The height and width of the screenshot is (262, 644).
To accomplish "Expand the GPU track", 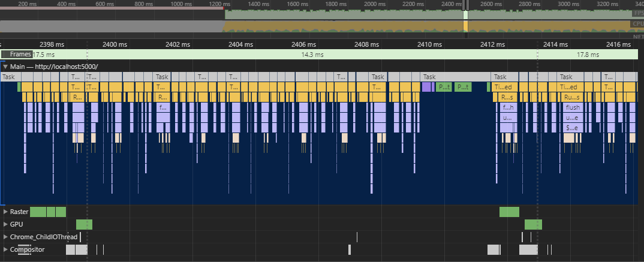I will click(x=5, y=224).
